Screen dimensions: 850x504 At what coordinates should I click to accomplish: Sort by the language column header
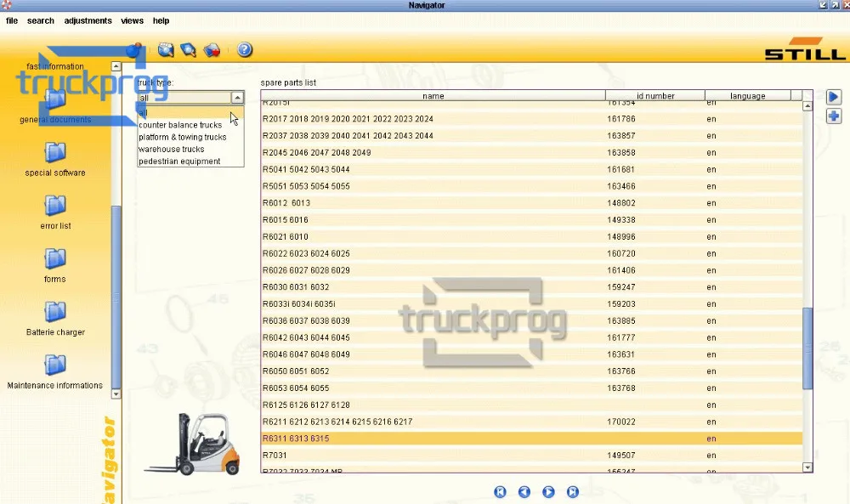click(x=747, y=96)
